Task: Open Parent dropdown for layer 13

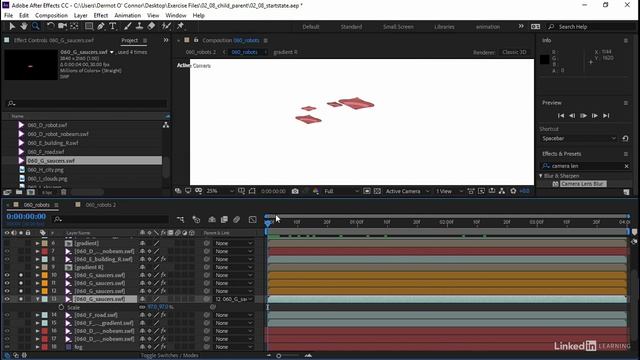Action: [233, 299]
